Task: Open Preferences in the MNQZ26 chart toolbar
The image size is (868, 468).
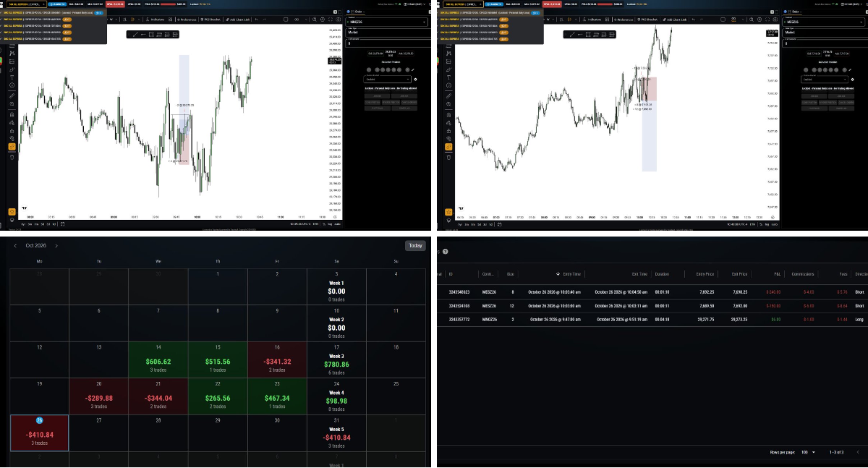Action: coord(187,20)
